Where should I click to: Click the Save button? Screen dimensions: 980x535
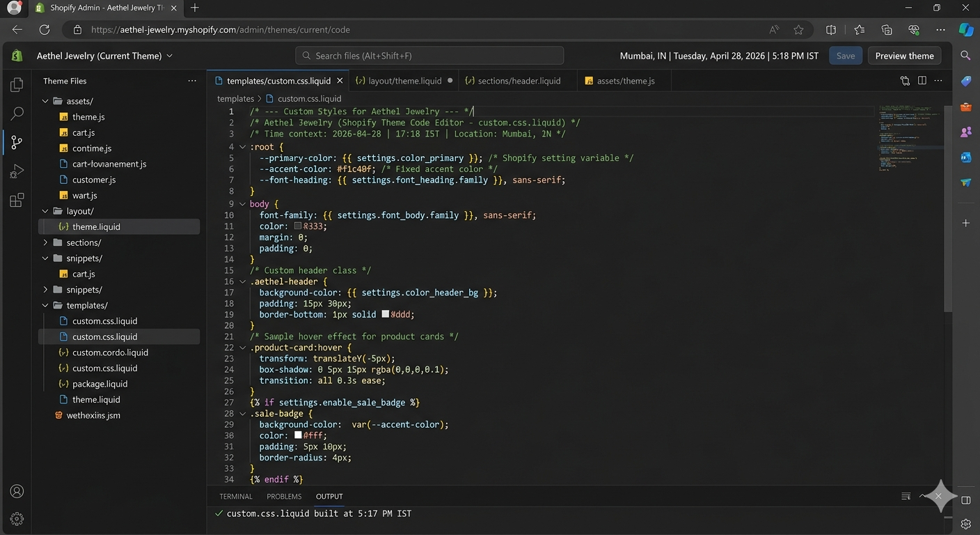[846, 56]
